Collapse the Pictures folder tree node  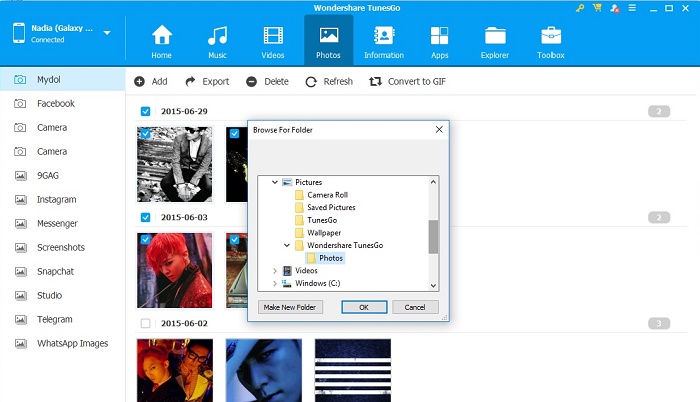click(x=275, y=182)
